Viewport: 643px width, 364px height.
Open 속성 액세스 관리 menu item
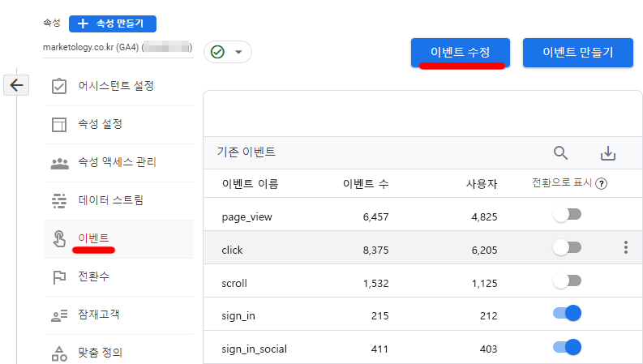119,163
